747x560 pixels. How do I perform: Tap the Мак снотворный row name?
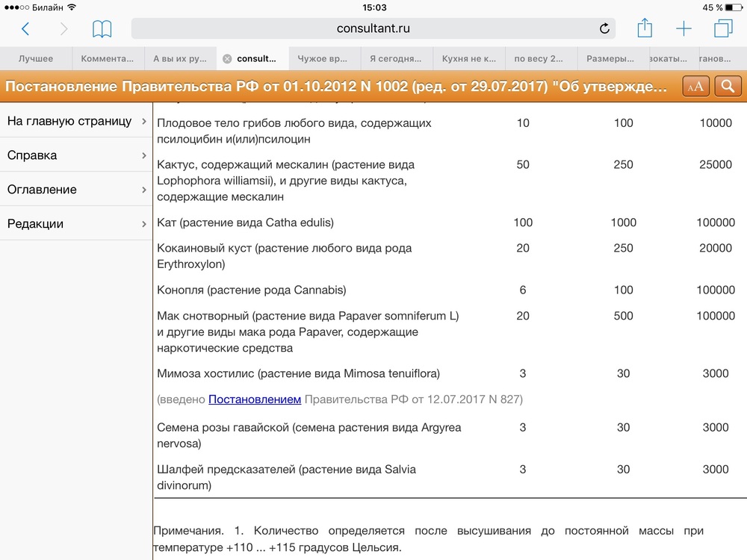click(x=308, y=332)
